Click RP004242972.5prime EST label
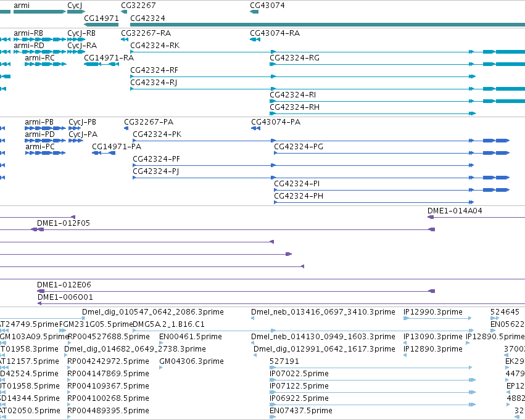This screenshot has height=420, width=525. (108, 362)
